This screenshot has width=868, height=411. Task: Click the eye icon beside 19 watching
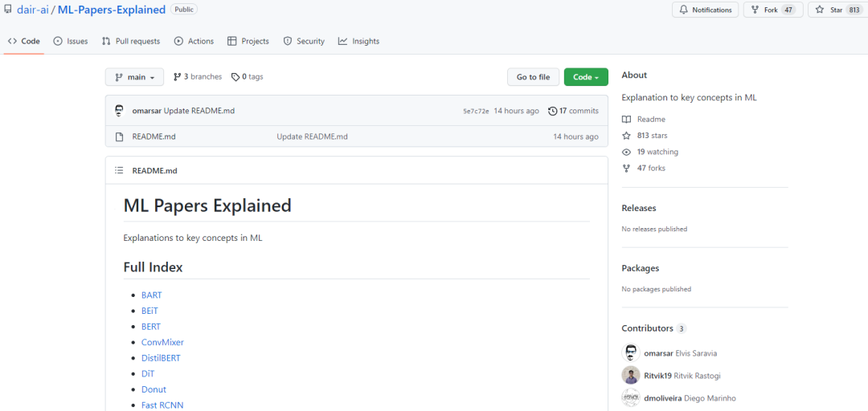pyautogui.click(x=626, y=152)
